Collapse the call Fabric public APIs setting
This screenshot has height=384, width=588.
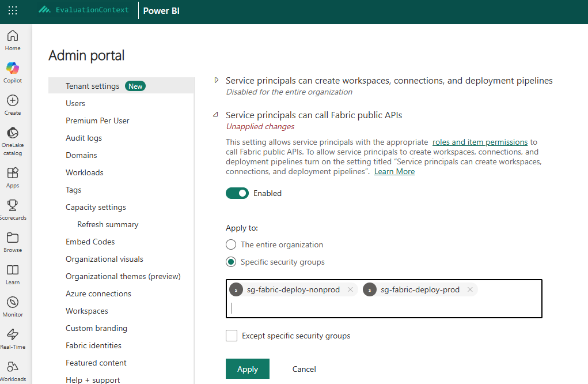pyautogui.click(x=215, y=115)
